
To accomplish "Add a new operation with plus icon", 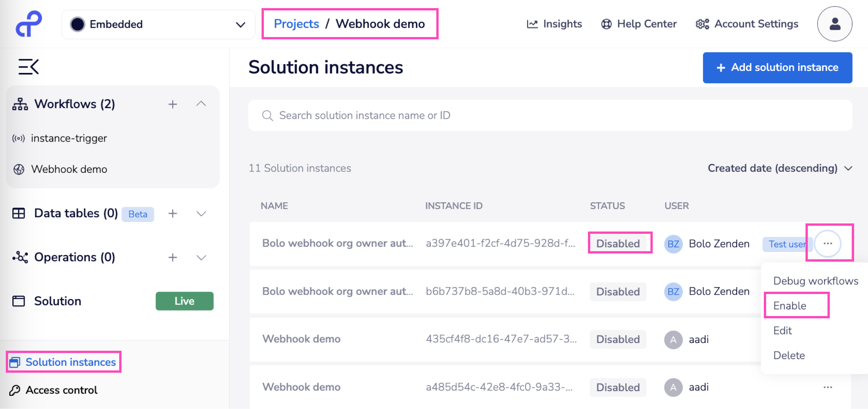I will [173, 257].
